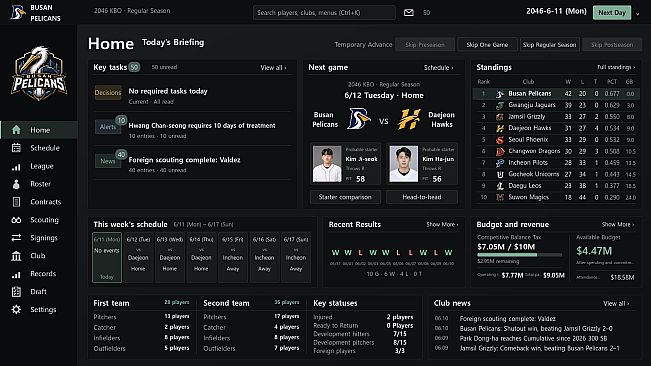Viewport: 651px width, 366px height.
Task: Open Schedule link in Next game panel
Action: click(438, 68)
